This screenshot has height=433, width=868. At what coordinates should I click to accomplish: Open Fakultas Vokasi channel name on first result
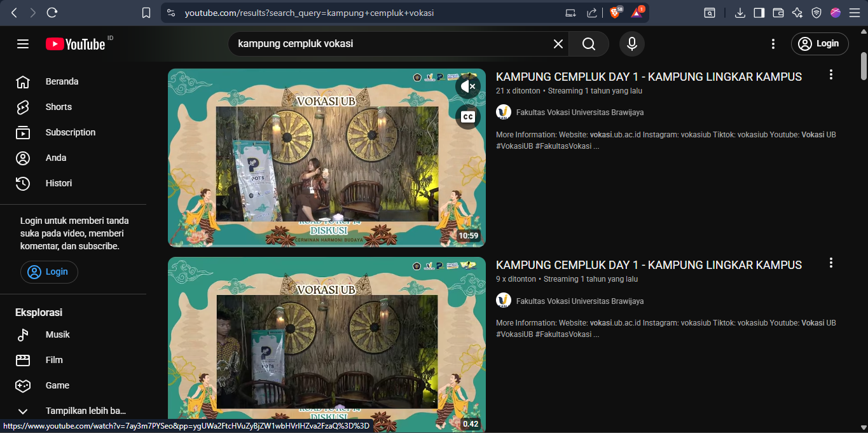coord(580,113)
